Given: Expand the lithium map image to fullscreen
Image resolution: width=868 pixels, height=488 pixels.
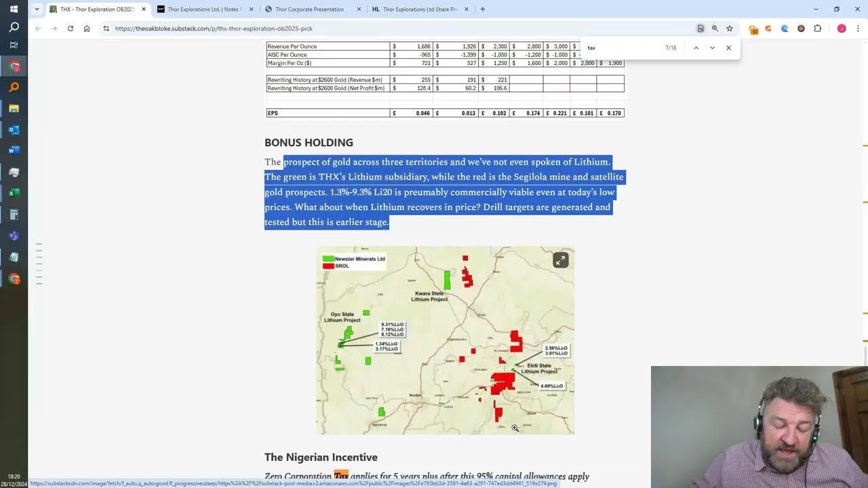Looking at the screenshot, I should point(560,260).
